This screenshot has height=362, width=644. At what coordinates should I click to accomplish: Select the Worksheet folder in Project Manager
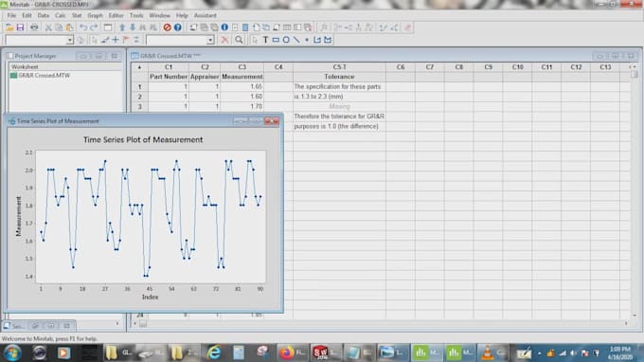tap(25, 66)
